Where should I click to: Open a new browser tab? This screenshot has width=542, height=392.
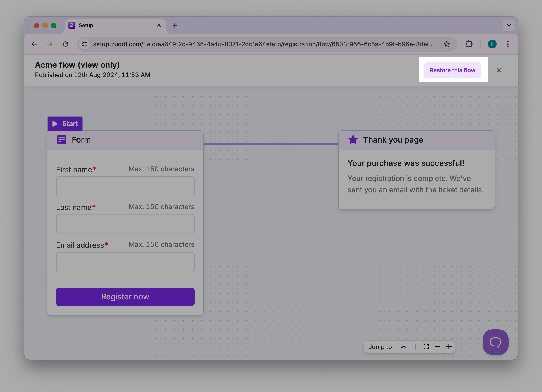[x=175, y=25]
